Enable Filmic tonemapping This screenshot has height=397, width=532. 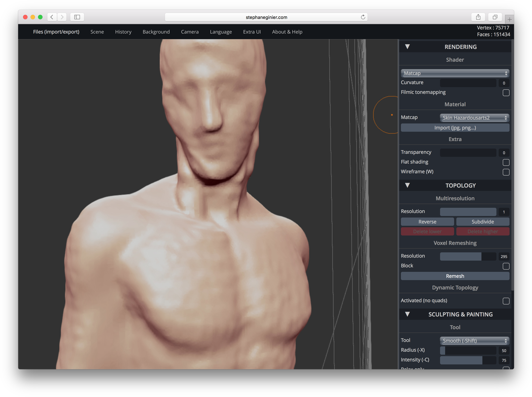506,93
